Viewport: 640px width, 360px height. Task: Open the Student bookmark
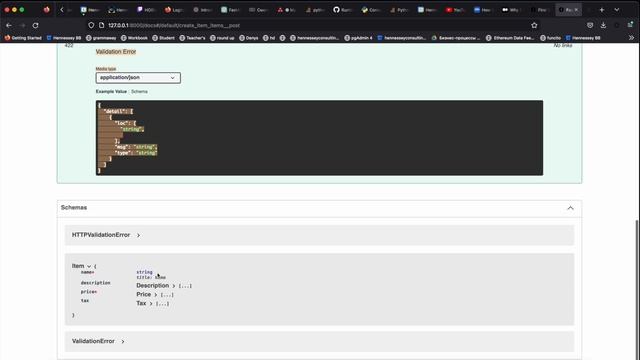(163, 38)
